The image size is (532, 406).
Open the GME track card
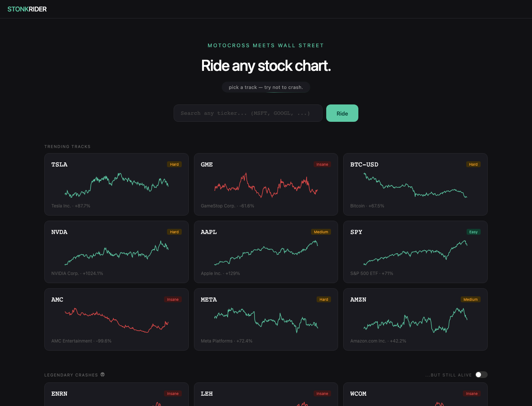tap(266, 184)
